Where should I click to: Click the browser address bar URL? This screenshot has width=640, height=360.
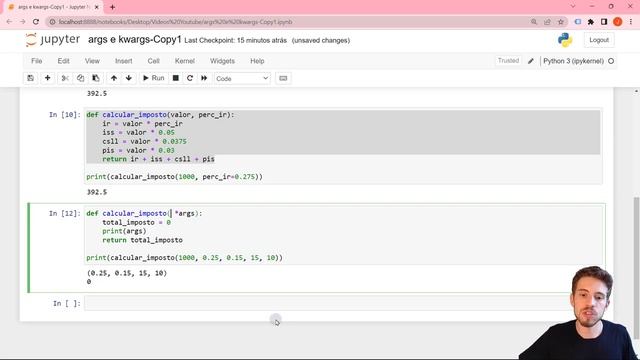176,22
